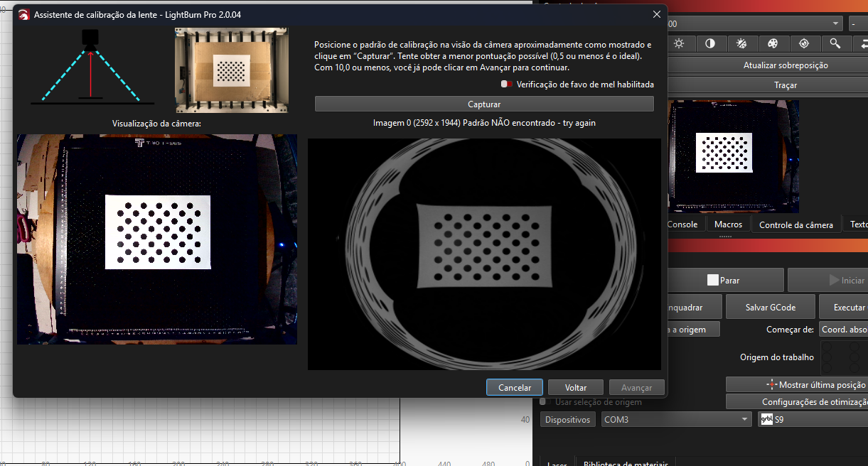Toggle the Usar seleção de origem switch
The width and height of the screenshot is (868, 466).
coord(544,402)
